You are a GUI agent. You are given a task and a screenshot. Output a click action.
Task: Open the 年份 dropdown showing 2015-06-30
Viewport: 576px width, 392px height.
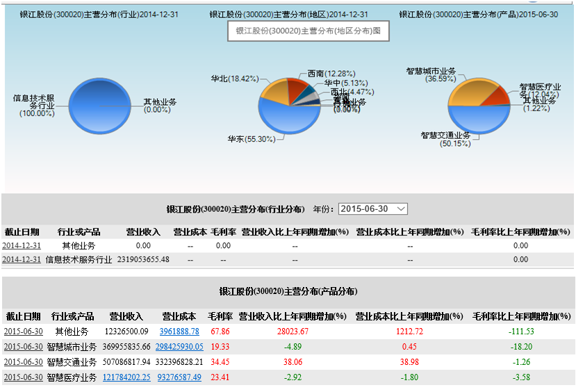coord(373,209)
